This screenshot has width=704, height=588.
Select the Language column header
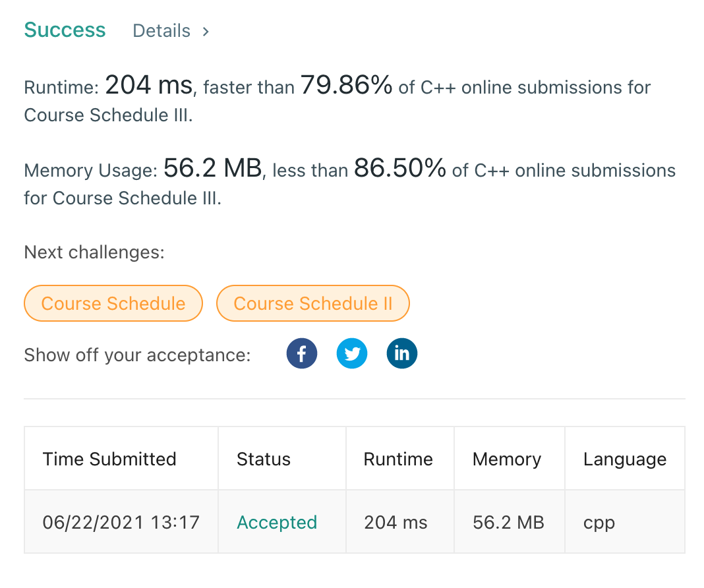(x=624, y=459)
